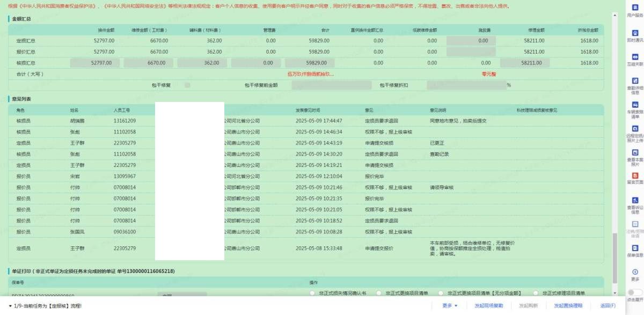The height and width of the screenshot is (315, 644).
Task: Select 非正式损失情况确认书 radio button
Action: tap(313, 293)
